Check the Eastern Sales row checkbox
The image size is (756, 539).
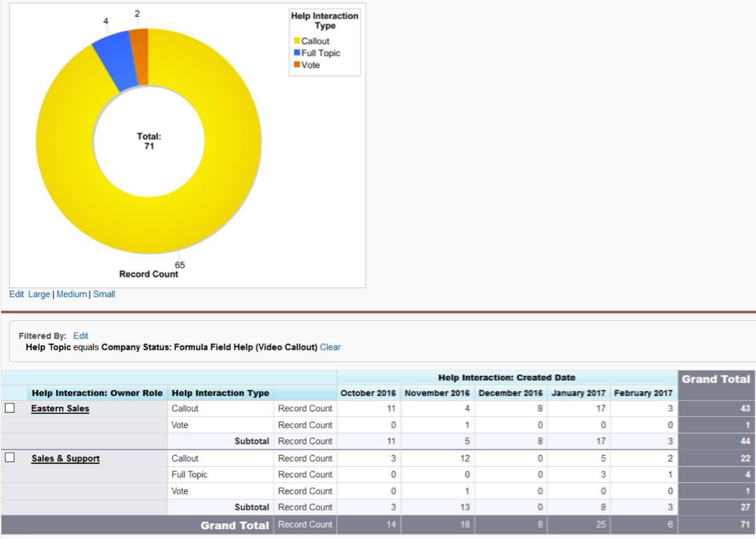point(10,408)
